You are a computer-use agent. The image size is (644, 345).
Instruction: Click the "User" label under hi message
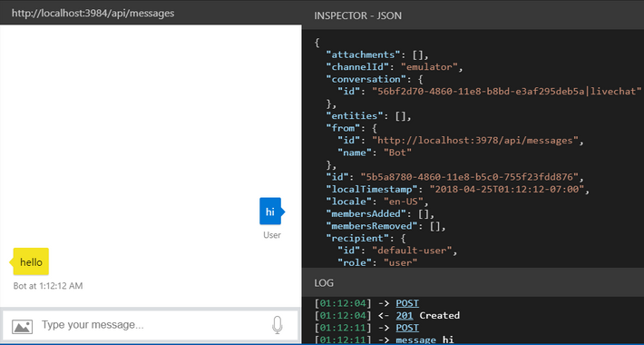(x=272, y=235)
